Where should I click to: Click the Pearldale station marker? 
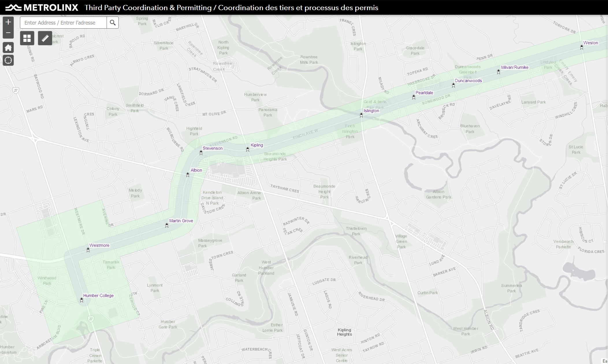point(414,97)
